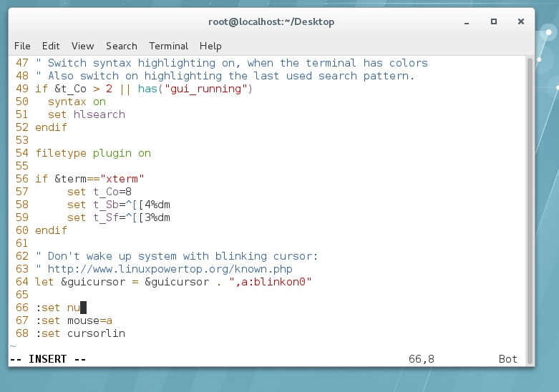Image resolution: width=559 pixels, height=392 pixels.
Task: Open the View menu
Action: 83,46
